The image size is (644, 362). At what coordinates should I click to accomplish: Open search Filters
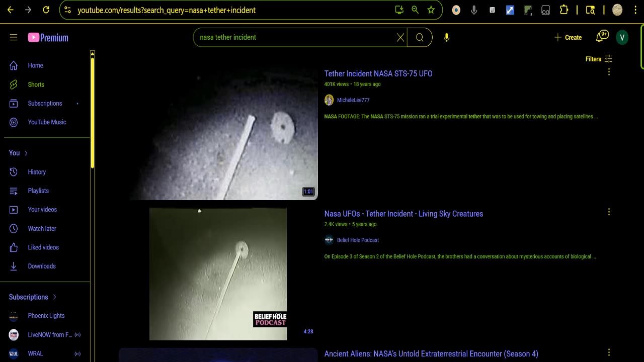(x=599, y=59)
